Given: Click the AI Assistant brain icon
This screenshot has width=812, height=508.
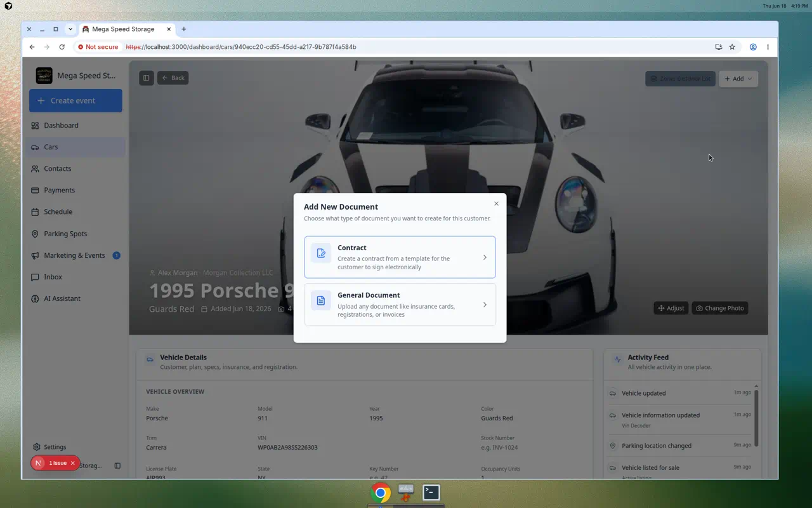Looking at the screenshot, I should click(35, 298).
